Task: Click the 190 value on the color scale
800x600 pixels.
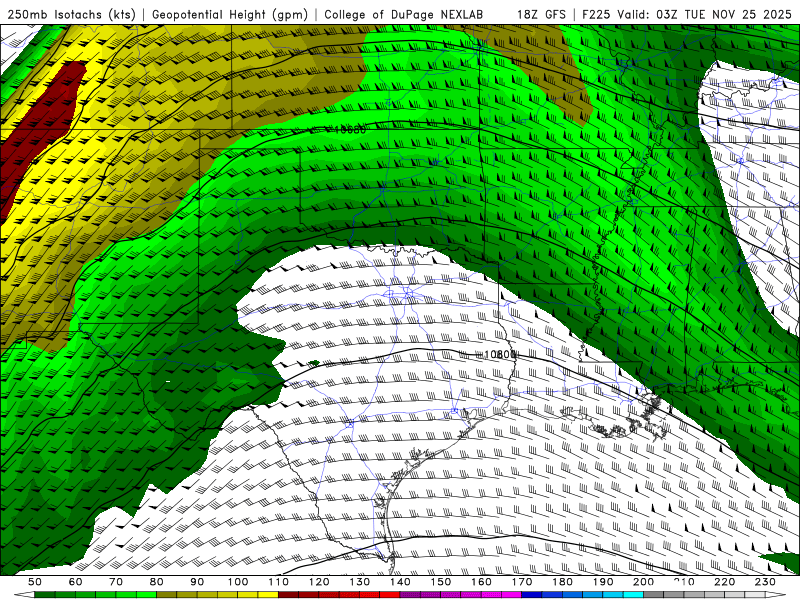Action: [x=603, y=582]
